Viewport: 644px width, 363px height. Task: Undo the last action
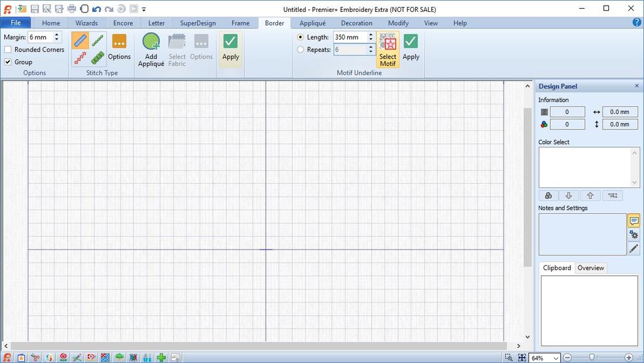(96, 9)
